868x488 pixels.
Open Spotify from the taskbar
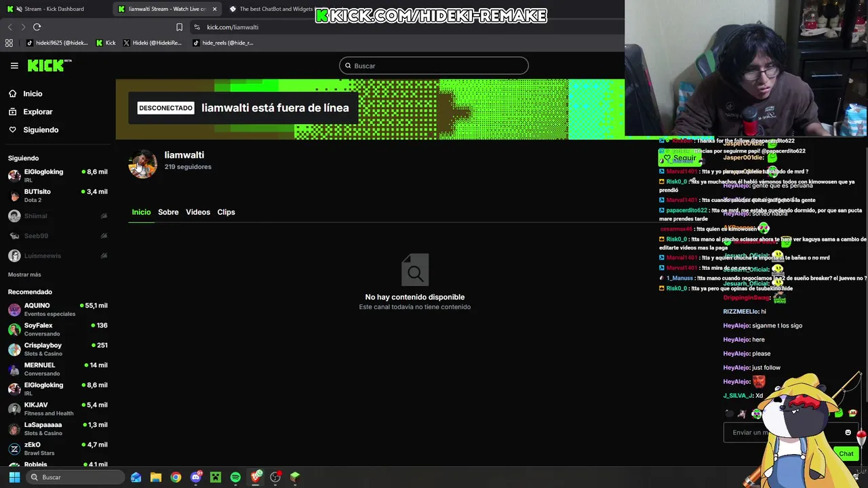pyautogui.click(x=235, y=477)
